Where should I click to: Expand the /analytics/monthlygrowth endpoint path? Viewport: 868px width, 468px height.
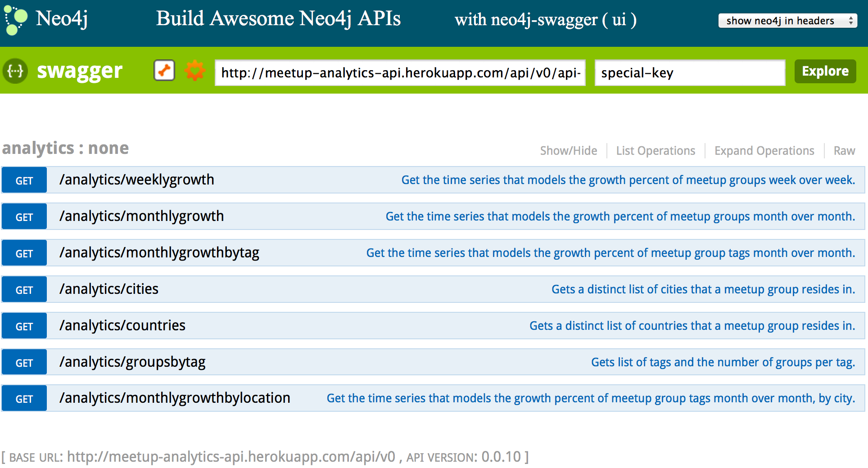pos(142,216)
